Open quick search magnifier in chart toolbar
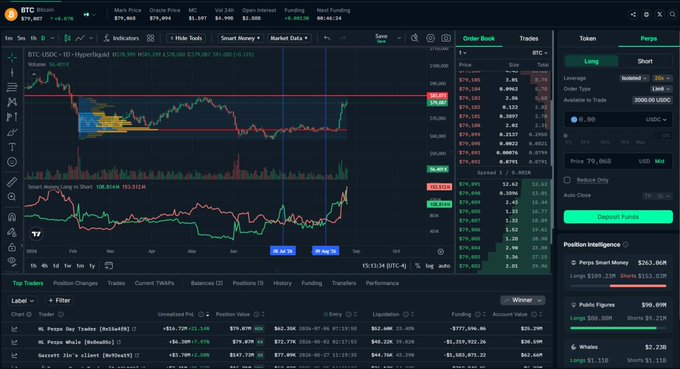680x369 pixels. click(x=415, y=38)
